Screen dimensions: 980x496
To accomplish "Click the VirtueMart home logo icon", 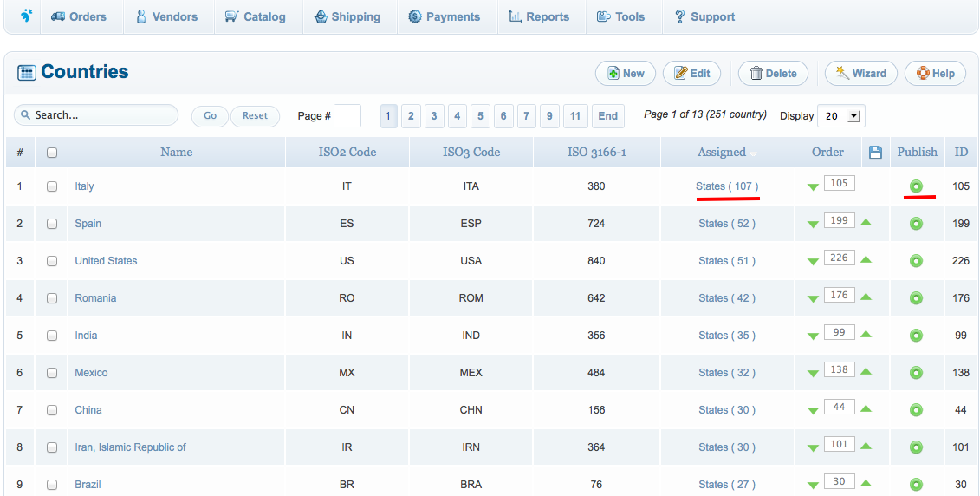I will (26, 16).
